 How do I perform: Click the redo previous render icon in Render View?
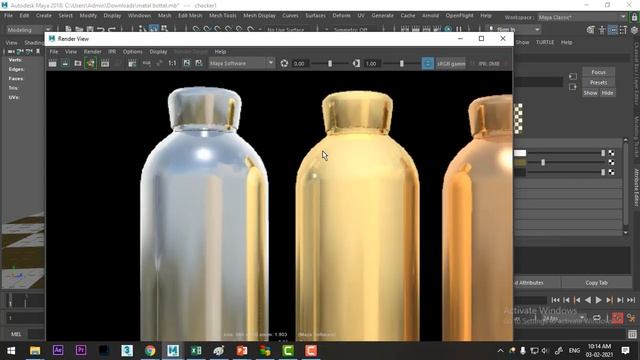click(x=52, y=63)
